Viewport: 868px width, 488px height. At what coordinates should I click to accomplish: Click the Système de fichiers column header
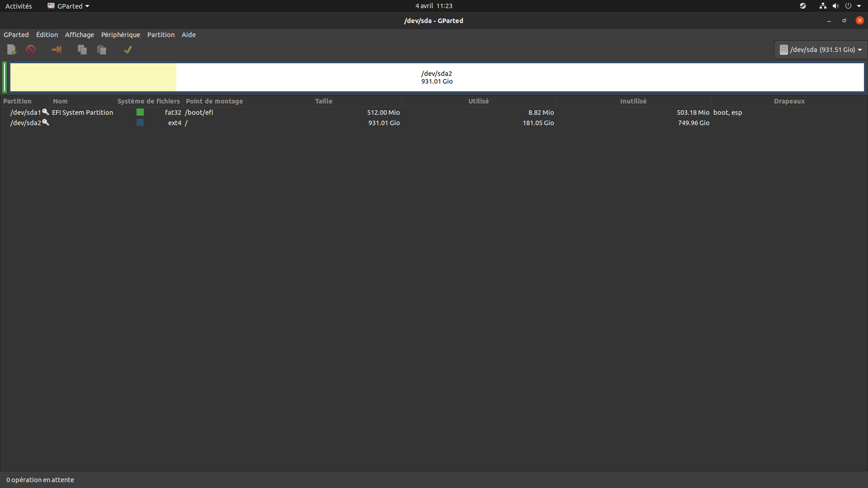point(149,101)
